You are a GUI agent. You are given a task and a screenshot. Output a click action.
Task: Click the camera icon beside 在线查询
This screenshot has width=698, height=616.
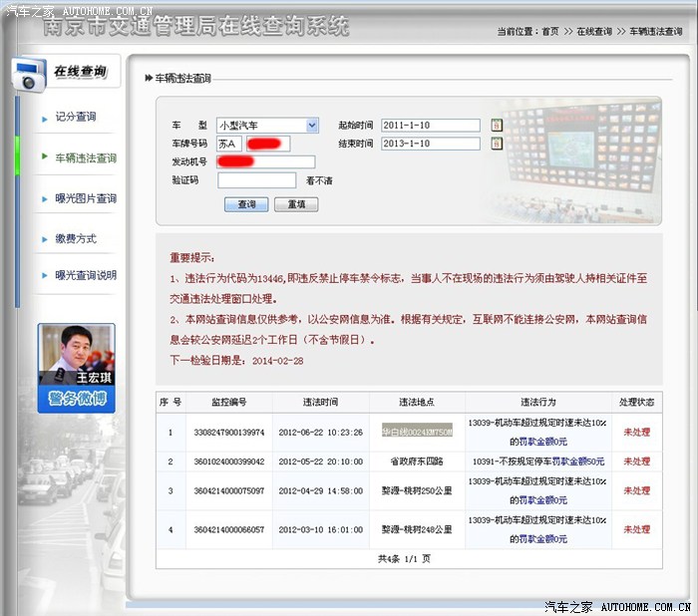pos(27,76)
